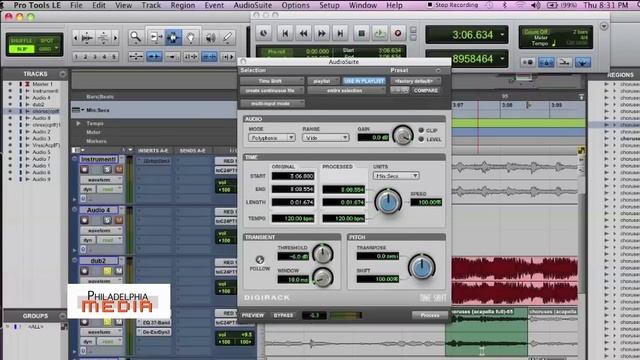This screenshot has width=640, height=360.
Task: Go to end in transport
Action: coord(340,33)
